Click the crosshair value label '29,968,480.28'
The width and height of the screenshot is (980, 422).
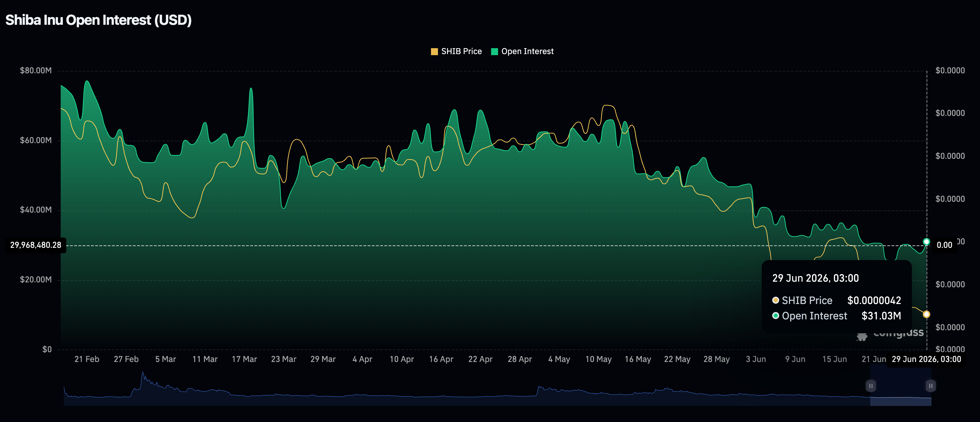pos(36,245)
